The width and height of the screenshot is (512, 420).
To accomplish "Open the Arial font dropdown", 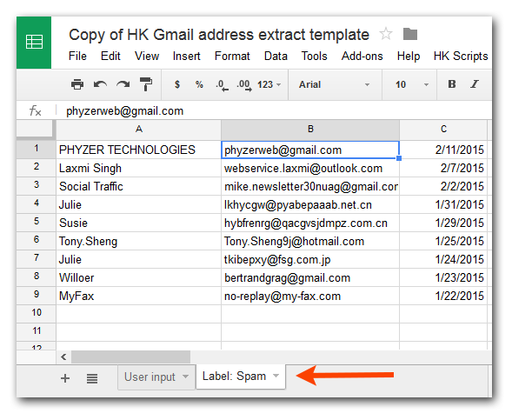I will (x=335, y=84).
